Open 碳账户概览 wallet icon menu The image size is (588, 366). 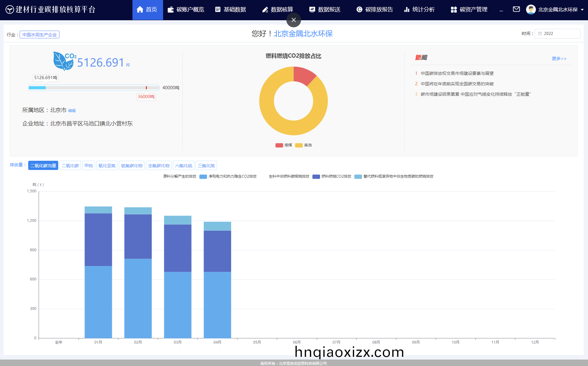coord(170,10)
